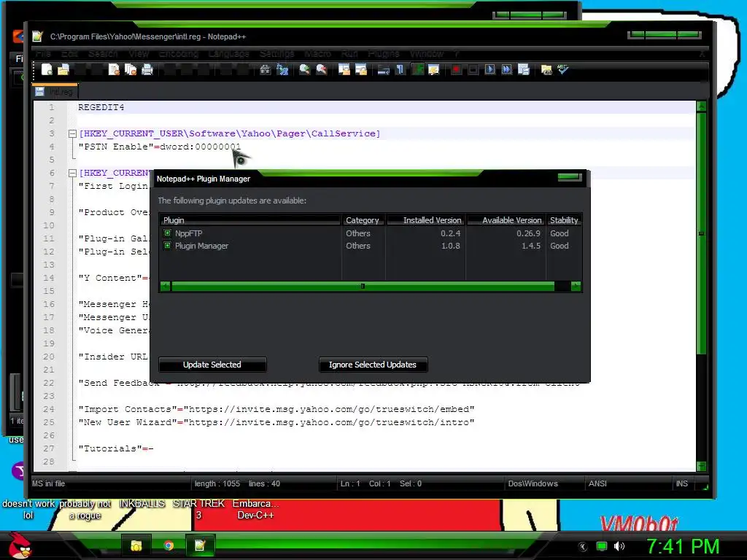747x560 pixels.
Task: Click the Open file toolbar icon
Action: (63, 69)
